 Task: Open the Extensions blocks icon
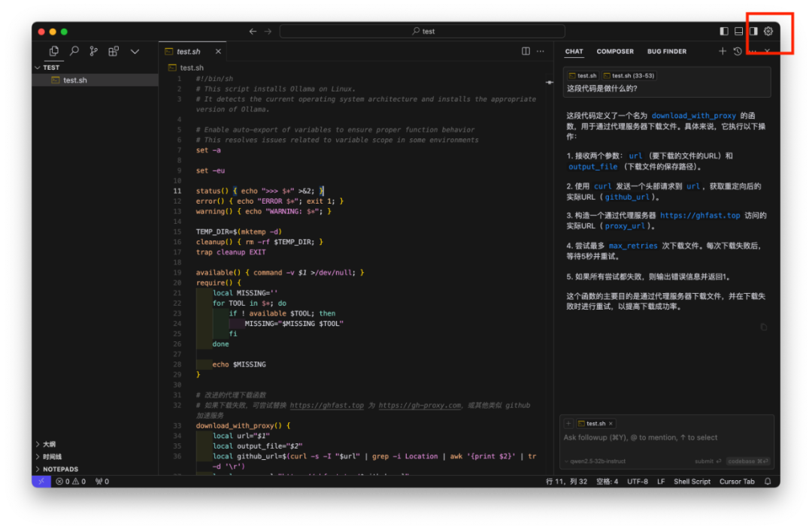coord(114,51)
